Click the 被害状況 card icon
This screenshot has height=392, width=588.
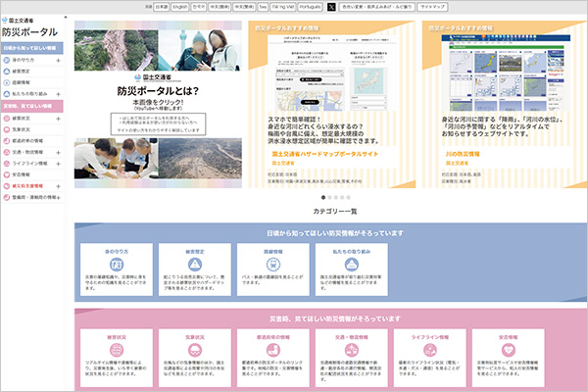pyautogui.click(x=117, y=350)
